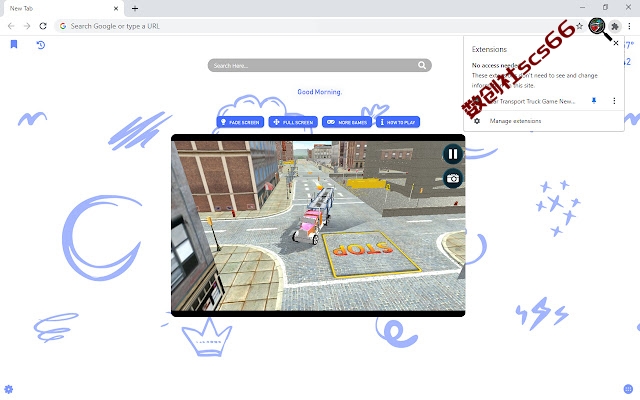This screenshot has width=640, height=400.
Task: Click the browser back arrow
Action: click(11, 26)
